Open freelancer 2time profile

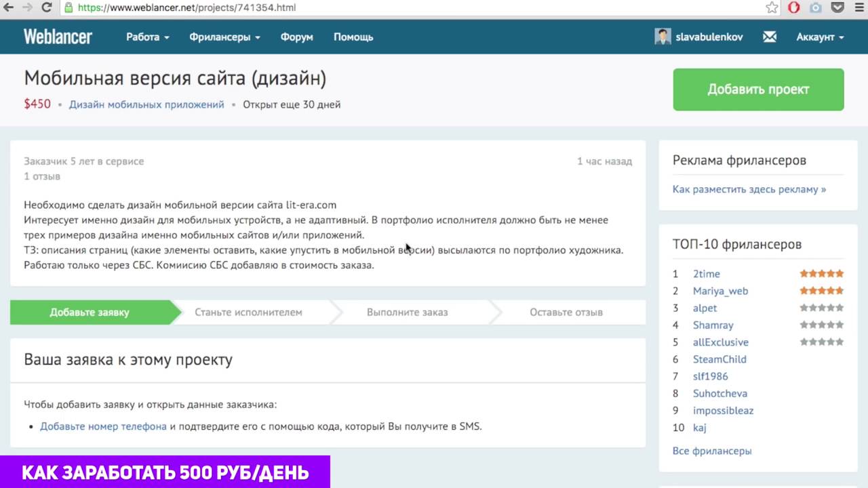707,274
